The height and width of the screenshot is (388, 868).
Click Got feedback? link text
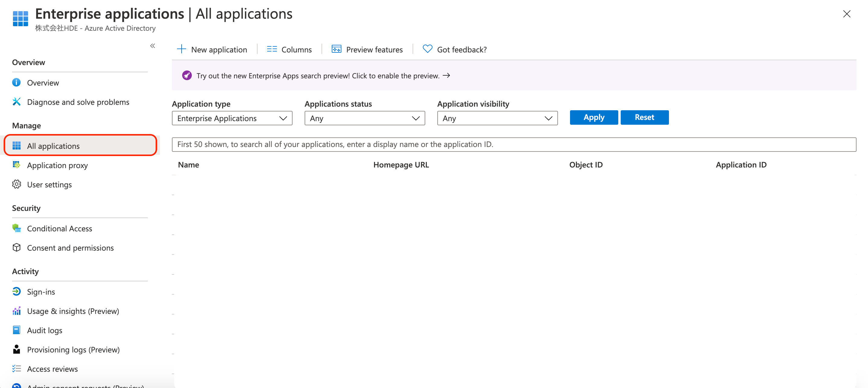(x=462, y=49)
